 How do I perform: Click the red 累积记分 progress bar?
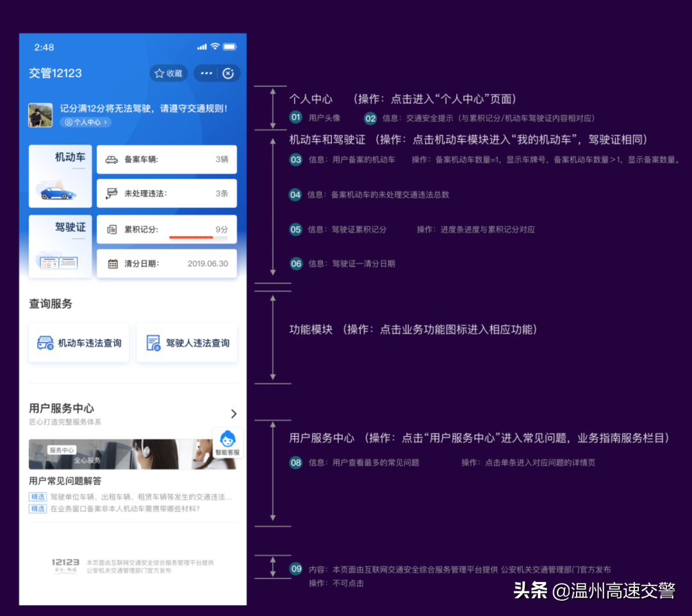click(198, 238)
